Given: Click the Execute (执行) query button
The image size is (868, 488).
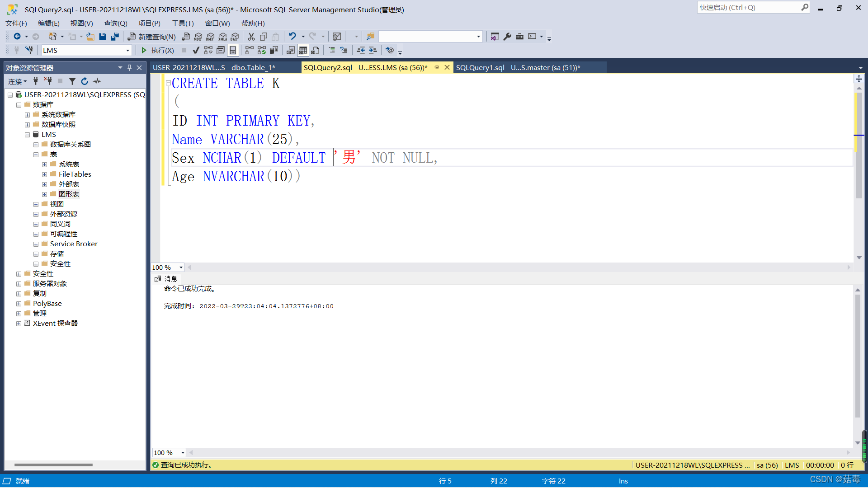Looking at the screenshot, I should tap(157, 50).
